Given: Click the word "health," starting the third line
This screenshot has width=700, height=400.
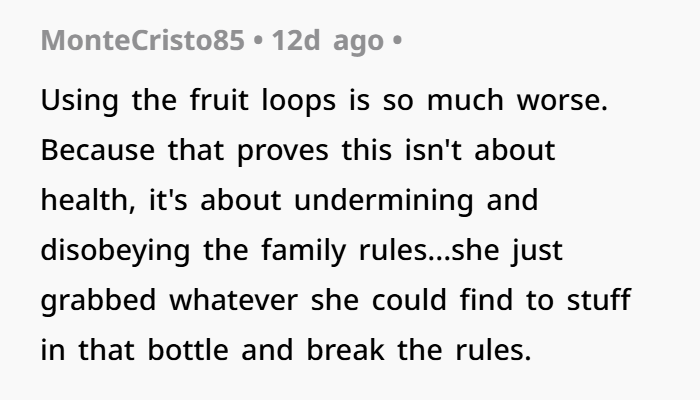Looking at the screenshot, I should 88,200.
